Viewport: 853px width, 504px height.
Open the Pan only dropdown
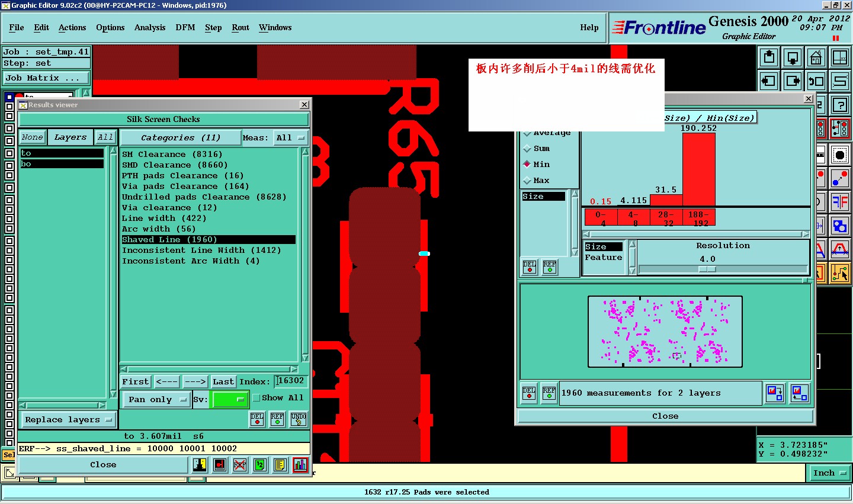(156, 399)
